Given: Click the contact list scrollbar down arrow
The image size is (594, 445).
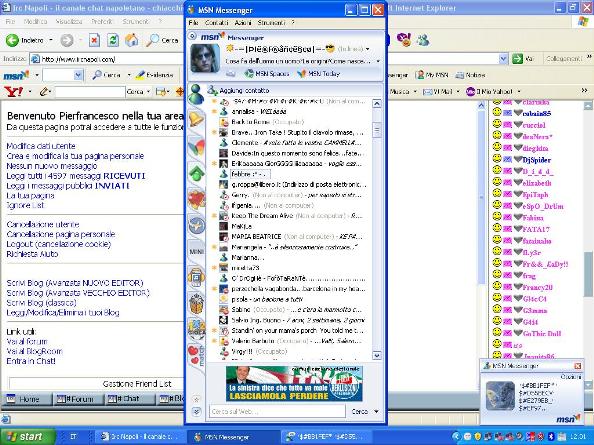Looking at the screenshot, I should (377, 355).
